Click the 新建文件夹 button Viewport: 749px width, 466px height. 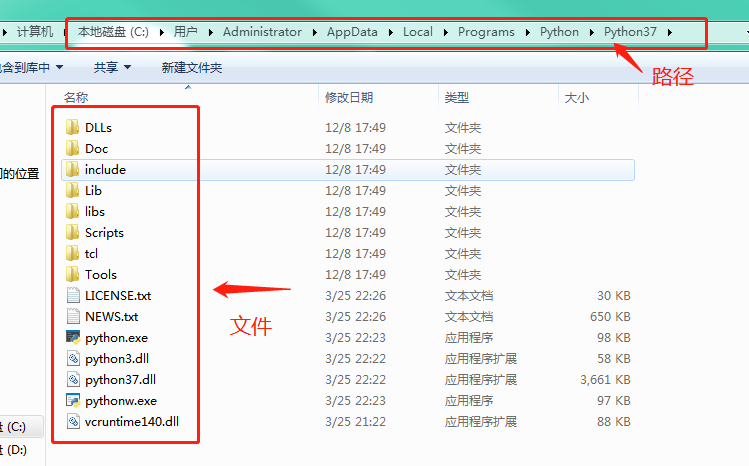coord(192,67)
